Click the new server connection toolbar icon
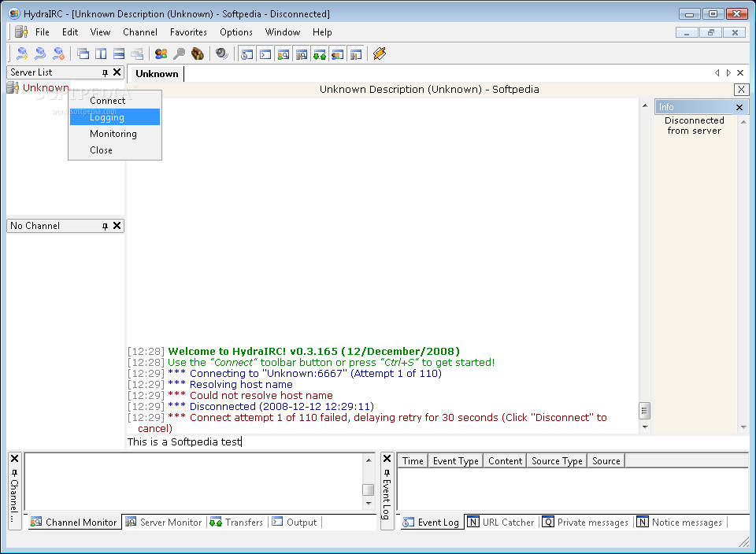756x554 pixels. [22, 54]
